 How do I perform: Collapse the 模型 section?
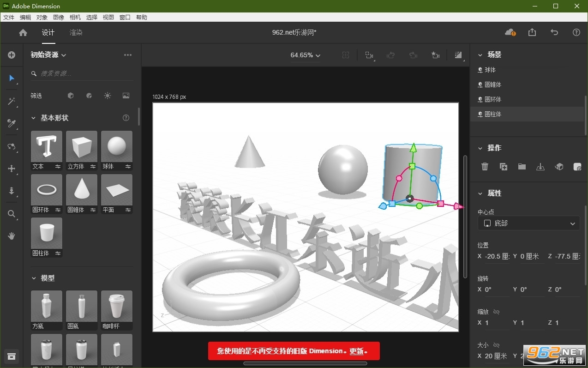point(33,278)
